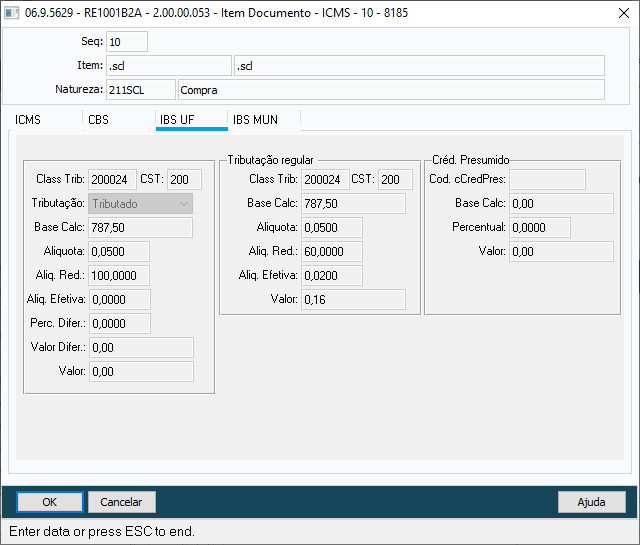Click the Cancelar button
This screenshot has height=545, width=640.
[x=121, y=502]
